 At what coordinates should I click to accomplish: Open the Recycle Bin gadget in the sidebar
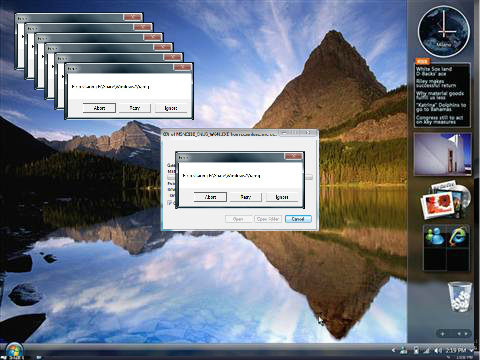tap(461, 297)
